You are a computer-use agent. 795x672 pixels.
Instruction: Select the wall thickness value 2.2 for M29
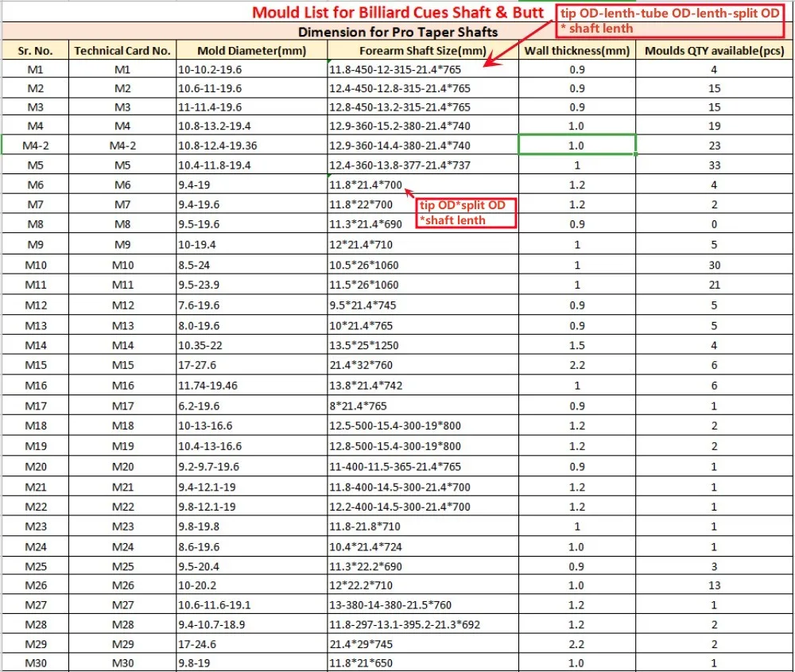point(576,643)
